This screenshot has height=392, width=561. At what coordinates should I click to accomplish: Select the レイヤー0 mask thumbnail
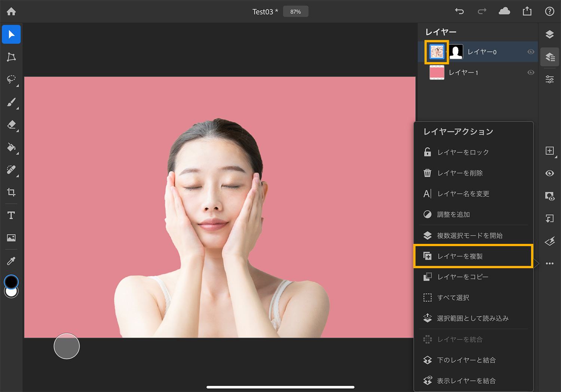(456, 52)
